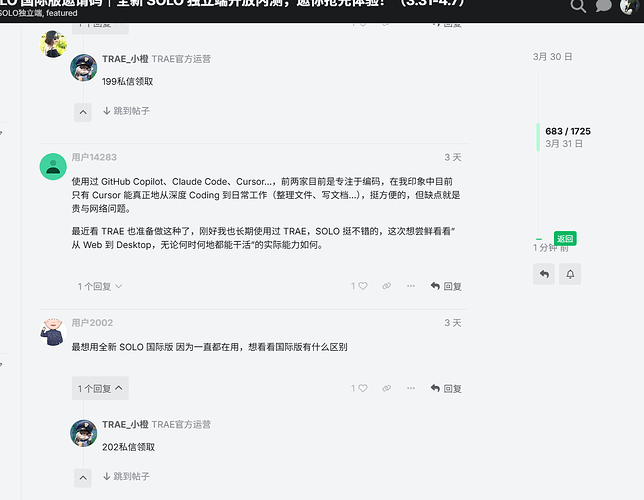The width and height of the screenshot is (644, 500).
Task: Open TRAE_小橙 name above 199私信领取
Action: pyautogui.click(x=125, y=59)
